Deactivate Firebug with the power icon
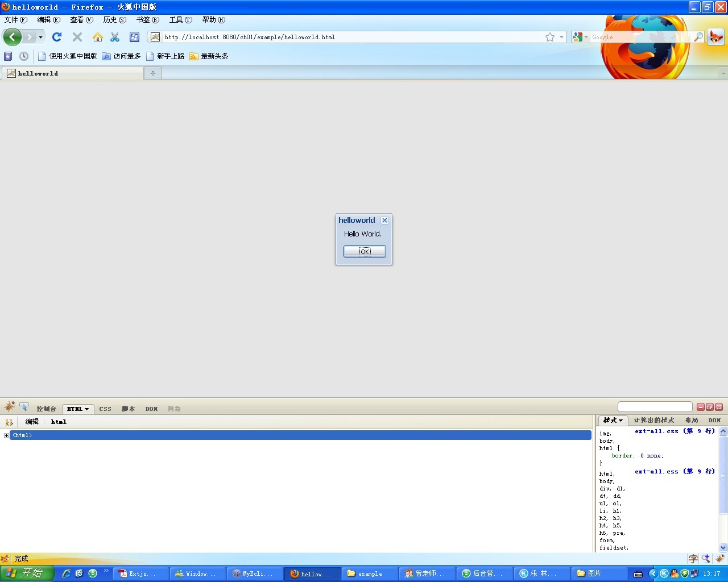728x582 pixels. pos(719,407)
